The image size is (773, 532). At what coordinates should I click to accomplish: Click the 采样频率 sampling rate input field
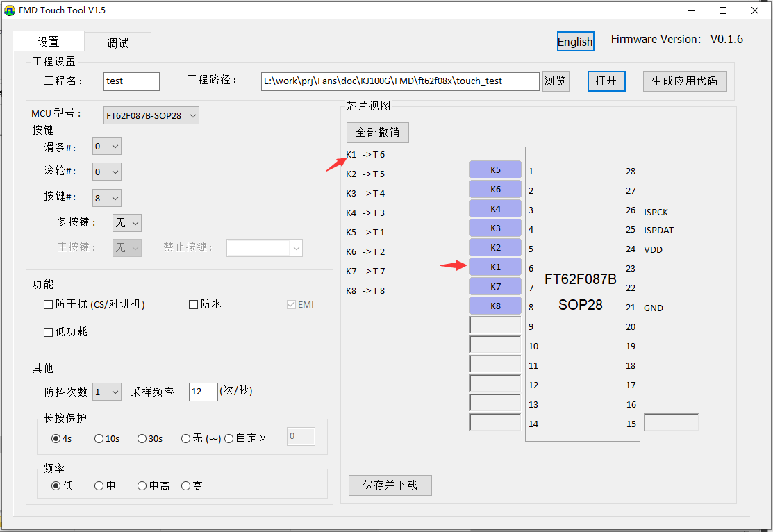point(203,392)
